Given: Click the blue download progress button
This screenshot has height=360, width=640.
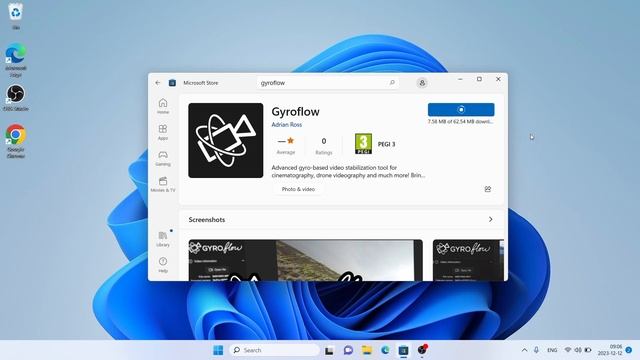Looking at the screenshot, I should [461, 109].
